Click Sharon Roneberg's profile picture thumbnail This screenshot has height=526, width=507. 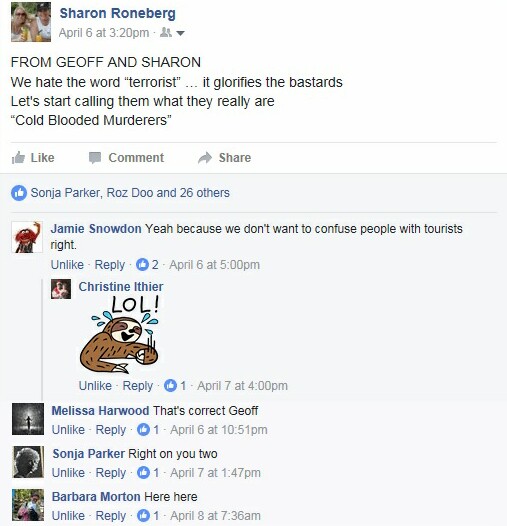pyautogui.click(x=31, y=22)
